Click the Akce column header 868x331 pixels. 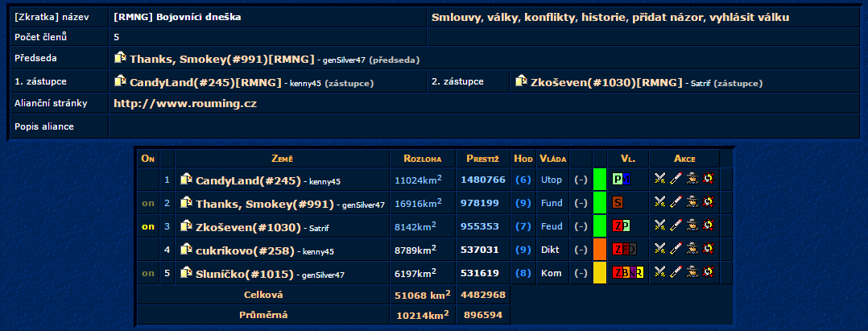[x=684, y=159]
